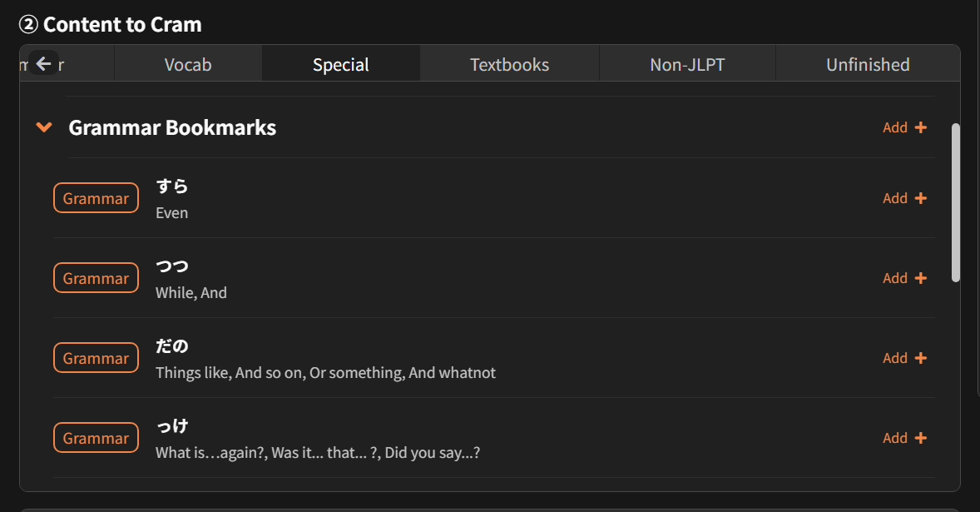
Task: Add っけ grammar point with its plus icon
Action: 920,438
